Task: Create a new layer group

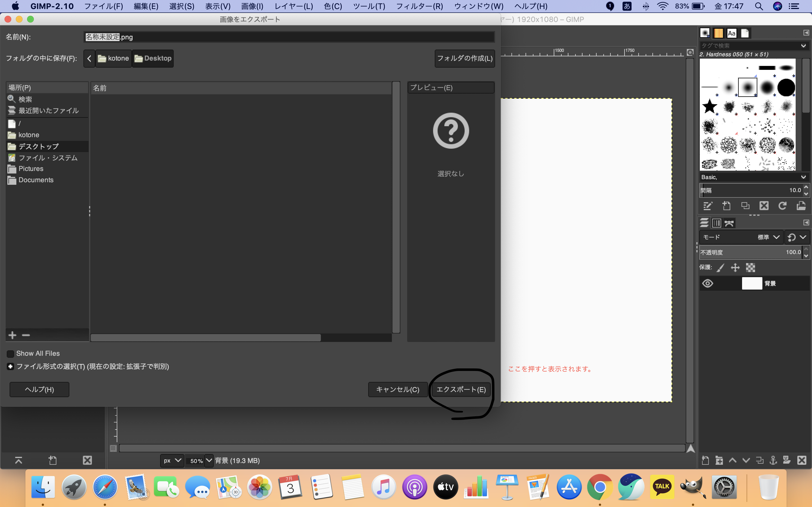Action: (719, 460)
